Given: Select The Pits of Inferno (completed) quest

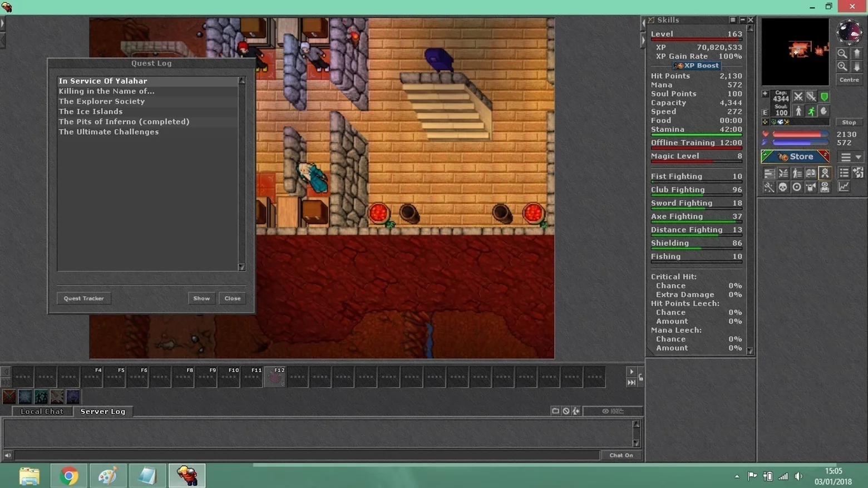Looking at the screenshot, I should tap(147, 121).
